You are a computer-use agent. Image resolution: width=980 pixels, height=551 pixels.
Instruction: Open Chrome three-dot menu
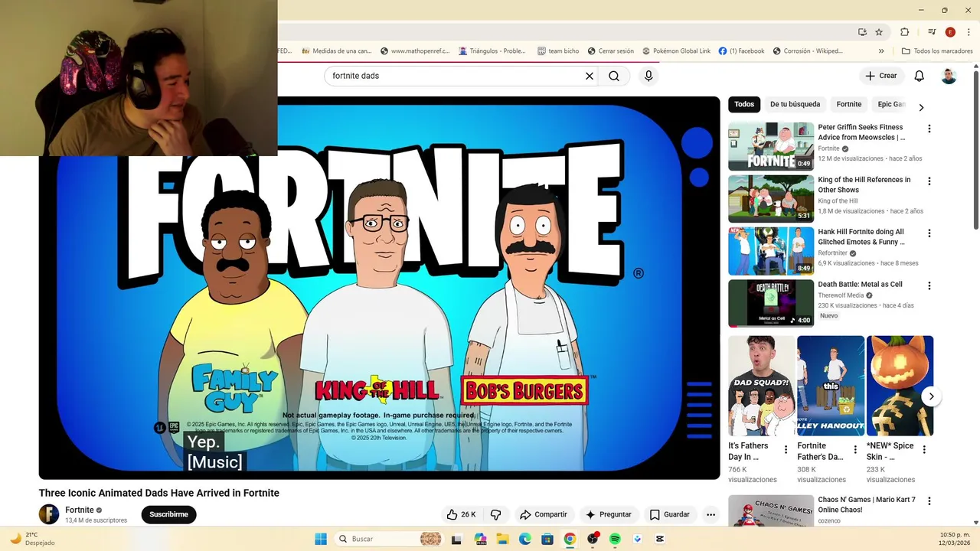(x=967, y=32)
